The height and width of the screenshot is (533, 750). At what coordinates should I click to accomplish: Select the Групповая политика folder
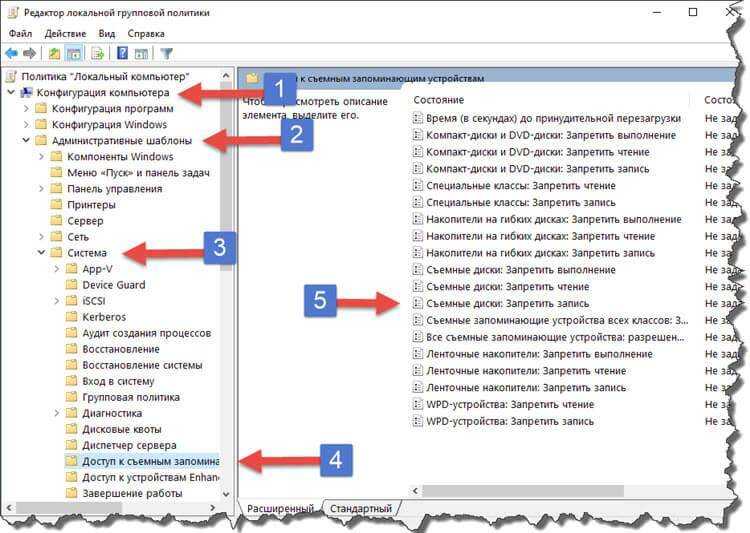point(131,397)
